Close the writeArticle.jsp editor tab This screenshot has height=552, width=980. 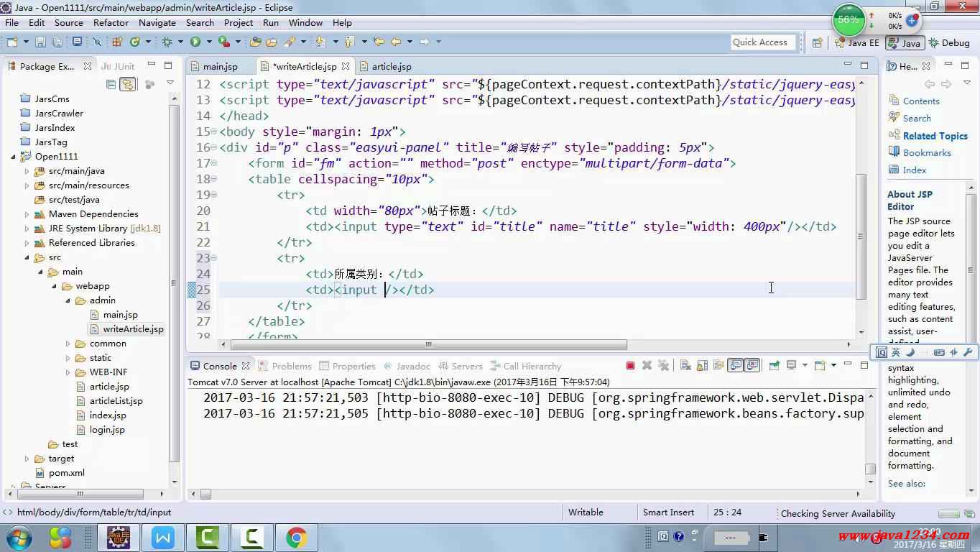point(346,66)
